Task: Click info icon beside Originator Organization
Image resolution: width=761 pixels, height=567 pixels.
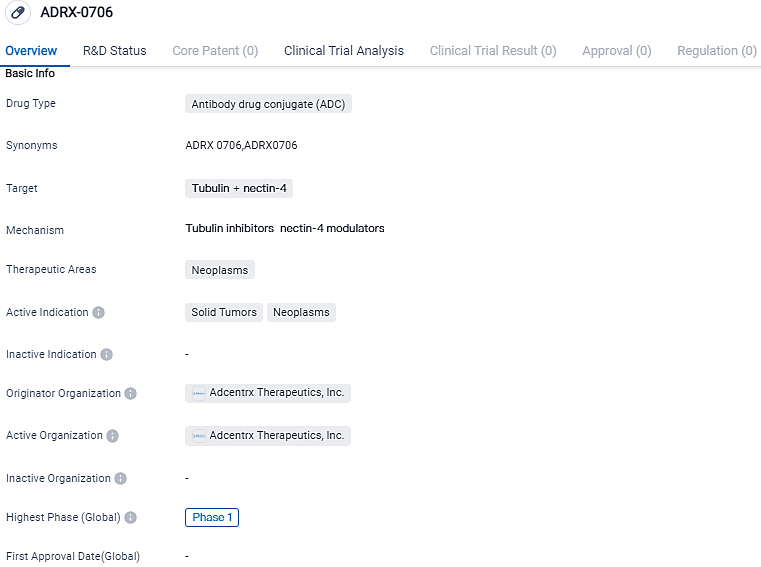Action: pyautogui.click(x=131, y=394)
